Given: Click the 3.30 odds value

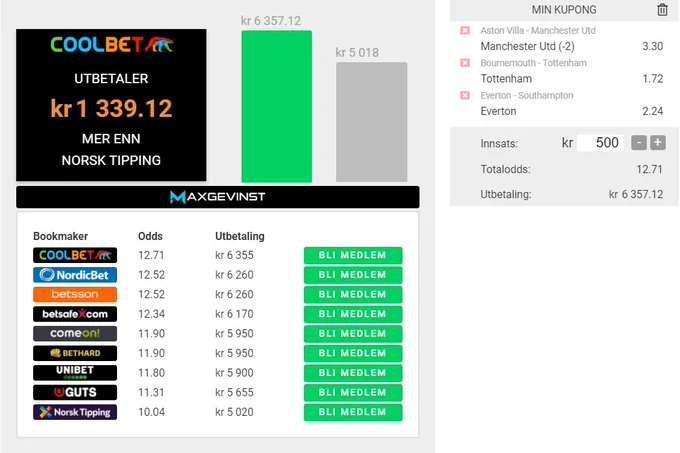Looking at the screenshot, I should [653, 46].
